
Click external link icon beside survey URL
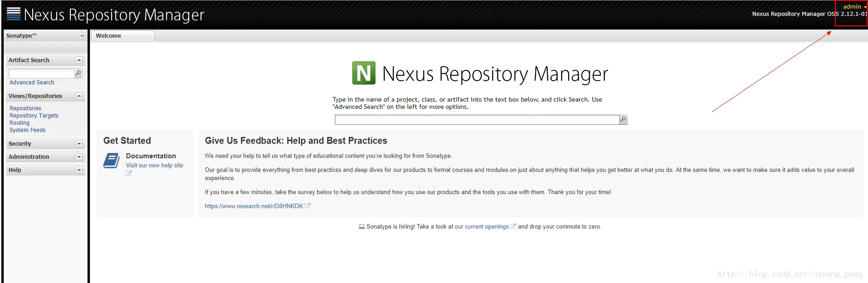pyautogui.click(x=308, y=206)
